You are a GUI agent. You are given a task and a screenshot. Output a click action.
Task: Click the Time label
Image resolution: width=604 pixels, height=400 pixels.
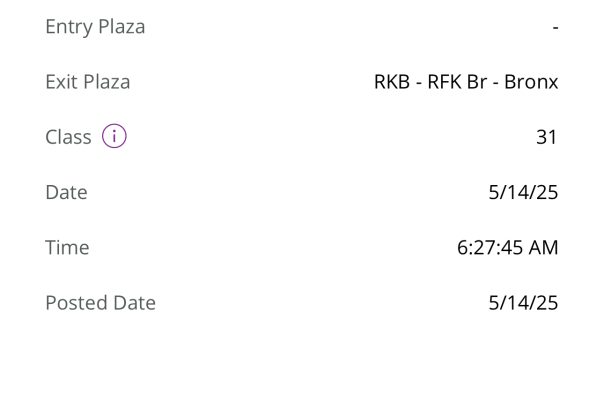[x=67, y=247]
